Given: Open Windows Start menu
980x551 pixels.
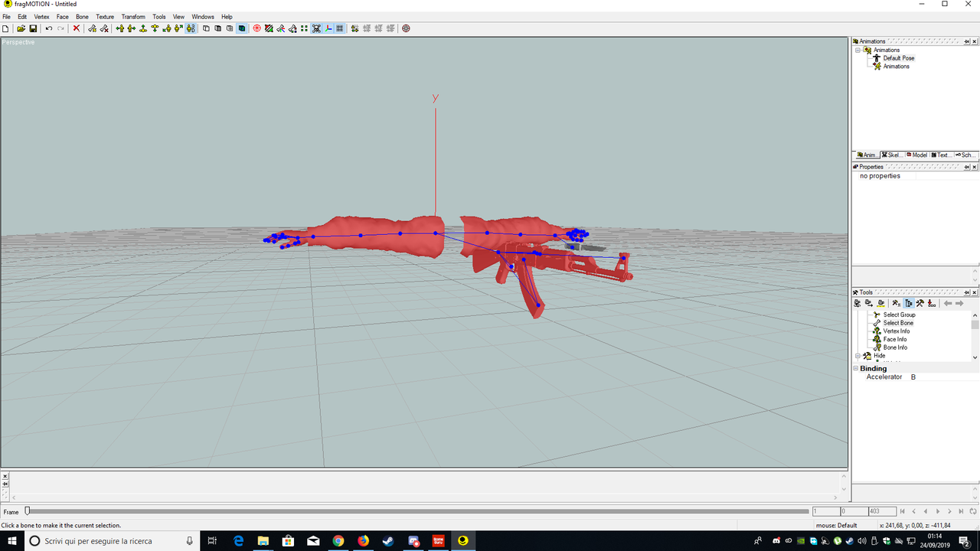Looking at the screenshot, I should tap(12, 541).
